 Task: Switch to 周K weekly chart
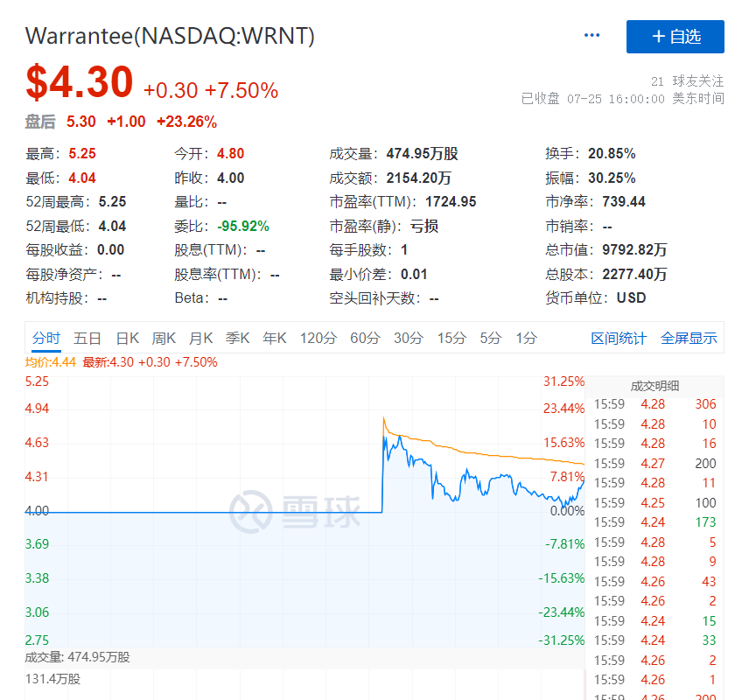164,339
